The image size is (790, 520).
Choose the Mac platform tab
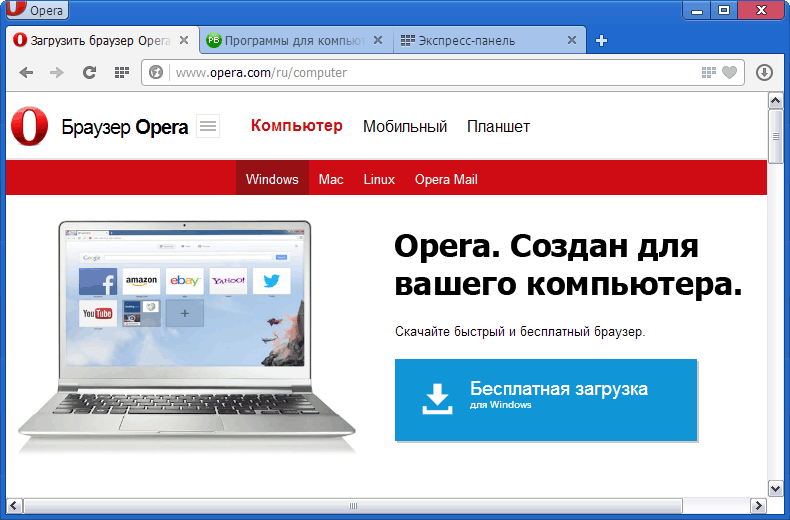click(331, 179)
